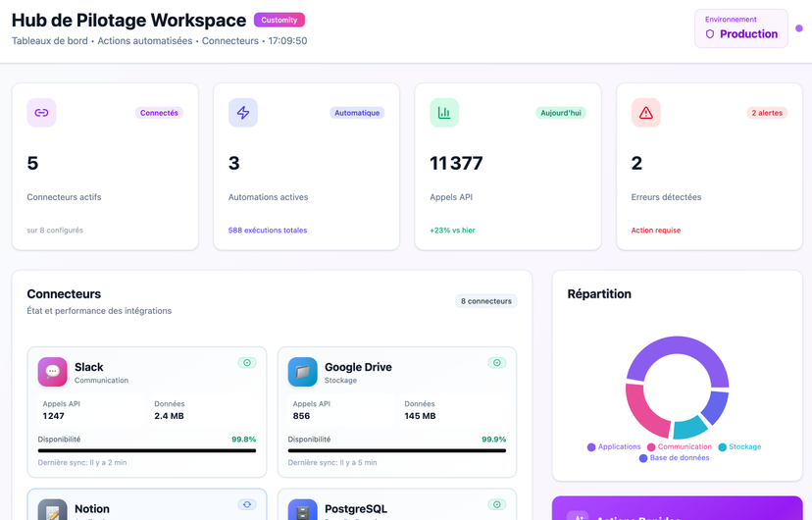Click the Erreurs détectées label
Image resolution: width=812 pixels, height=520 pixels.
point(667,197)
